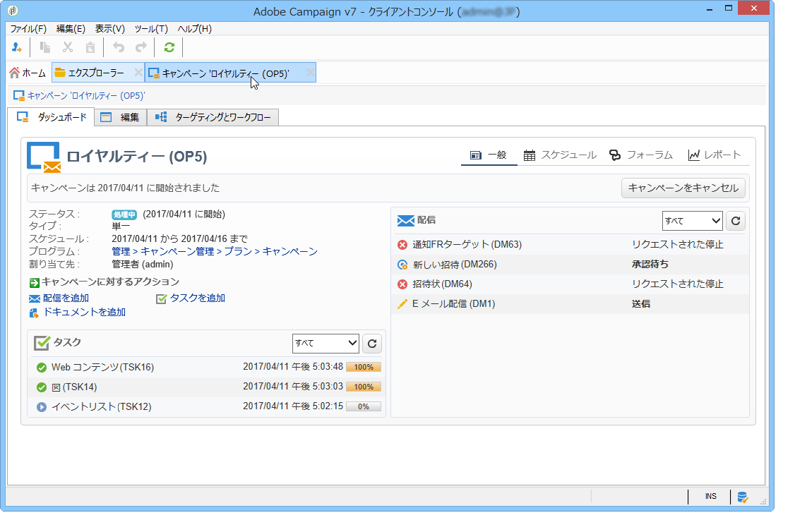Open the レポート view
Screen dimensions: 795x532
click(715, 155)
